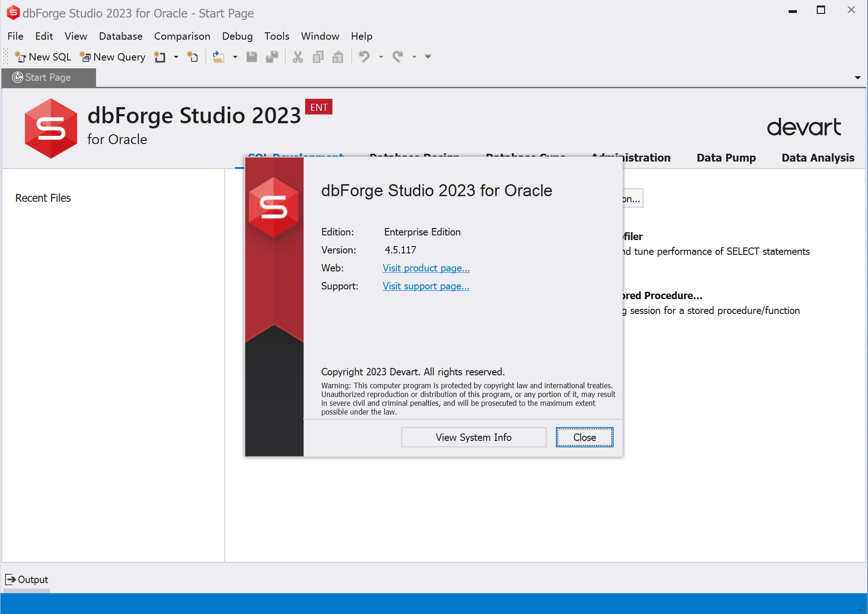The height and width of the screenshot is (614, 868).
Task: Open the Window menu
Action: click(320, 36)
